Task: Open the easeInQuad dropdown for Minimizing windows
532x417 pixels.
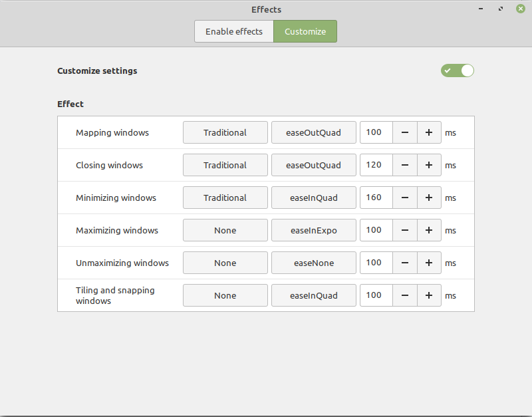Action: point(313,198)
